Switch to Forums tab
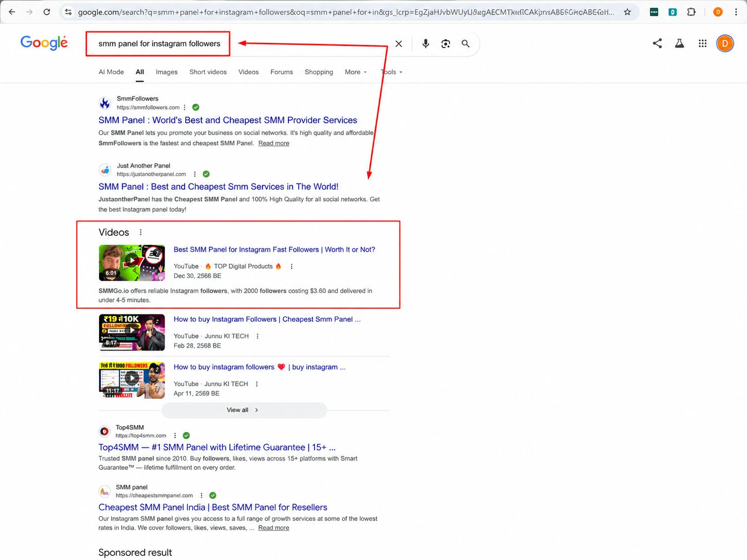 tap(282, 72)
